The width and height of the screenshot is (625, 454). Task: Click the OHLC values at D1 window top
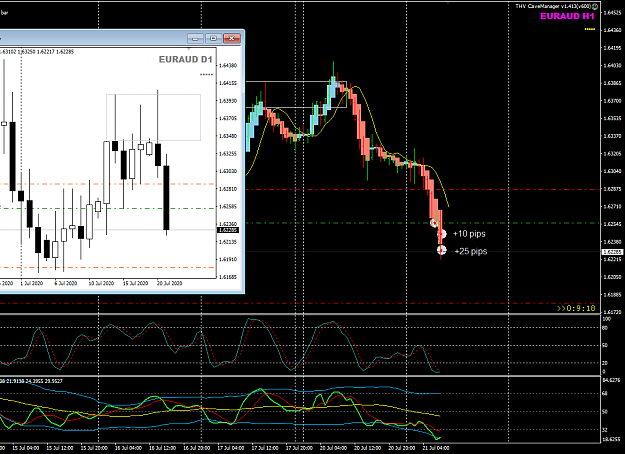click(37, 52)
